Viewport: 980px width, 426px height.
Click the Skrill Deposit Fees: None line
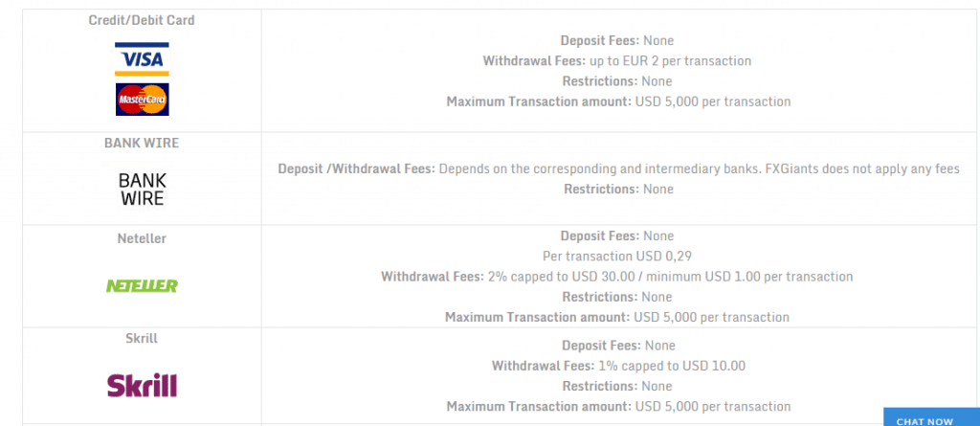[619, 346]
